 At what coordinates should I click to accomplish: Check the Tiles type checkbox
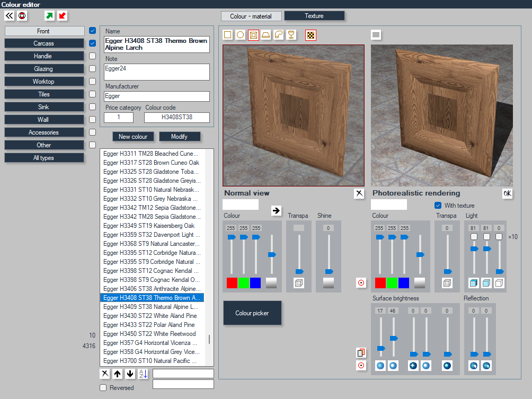tap(92, 94)
